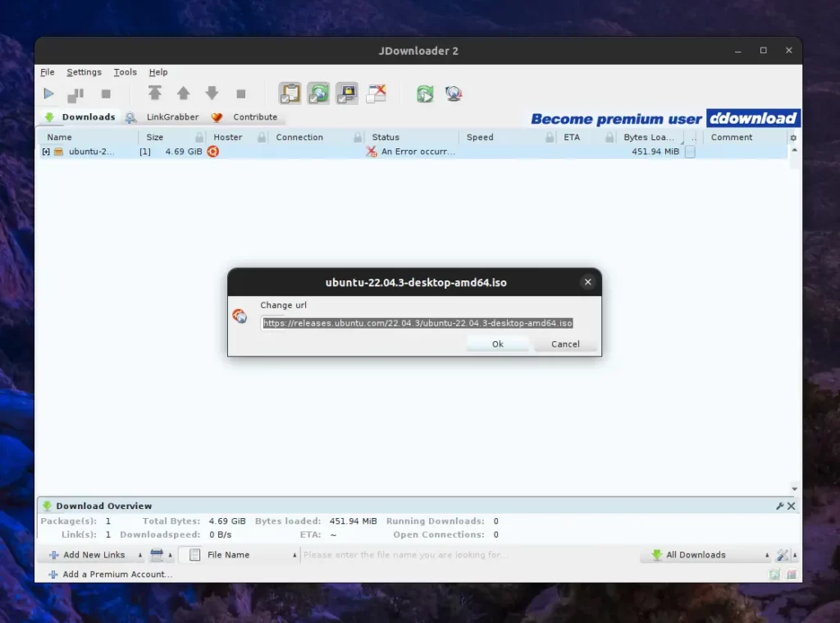Pause downloads using the toolbar pause icon
Image resolution: width=840 pixels, height=623 pixels.
pos(75,95)
